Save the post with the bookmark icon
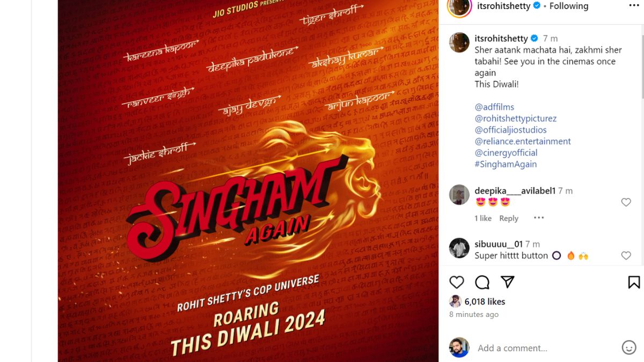 pos(634,282)
